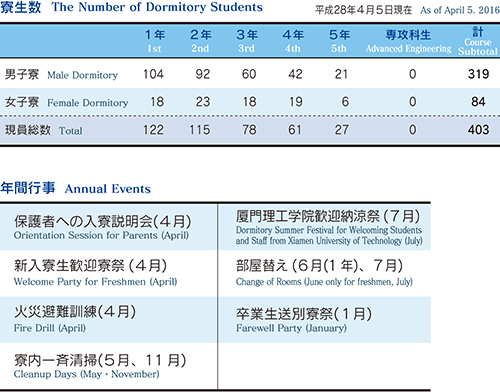Click the 1st year total 122
The height and width of the screenshot is (392, 500).
[x=153, y=130]
